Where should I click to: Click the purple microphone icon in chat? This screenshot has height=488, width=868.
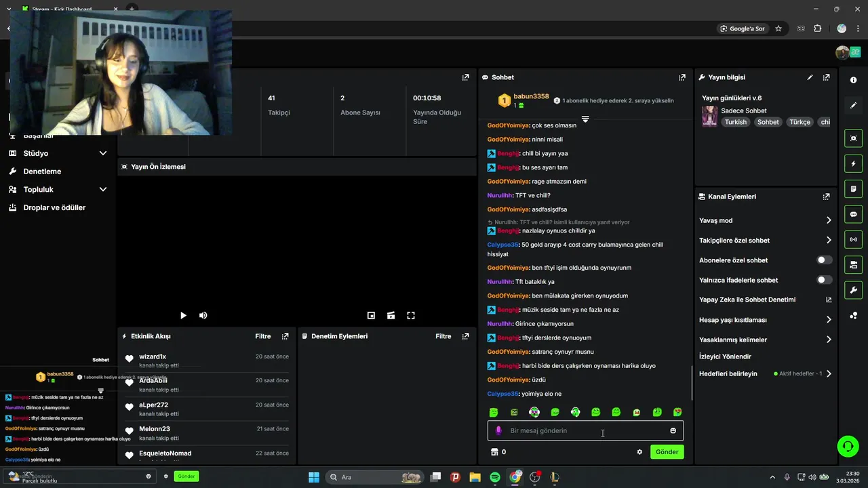pyautogui.click(x=498, y=430)
